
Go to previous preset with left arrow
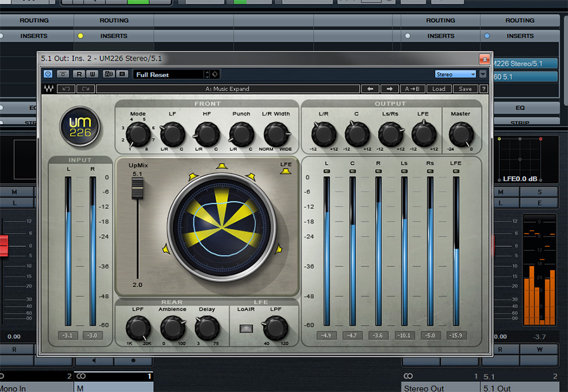372,89
